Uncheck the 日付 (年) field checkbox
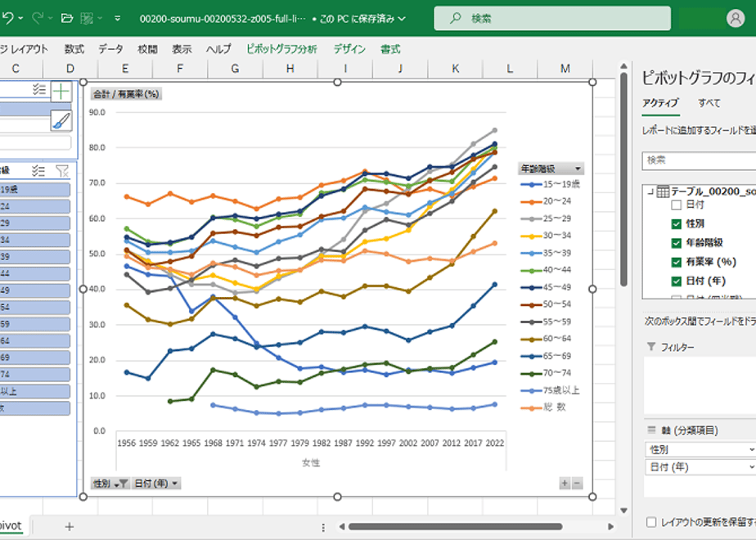Image resolution: width=756 pixels, height=540 pixels. (676, 281)
